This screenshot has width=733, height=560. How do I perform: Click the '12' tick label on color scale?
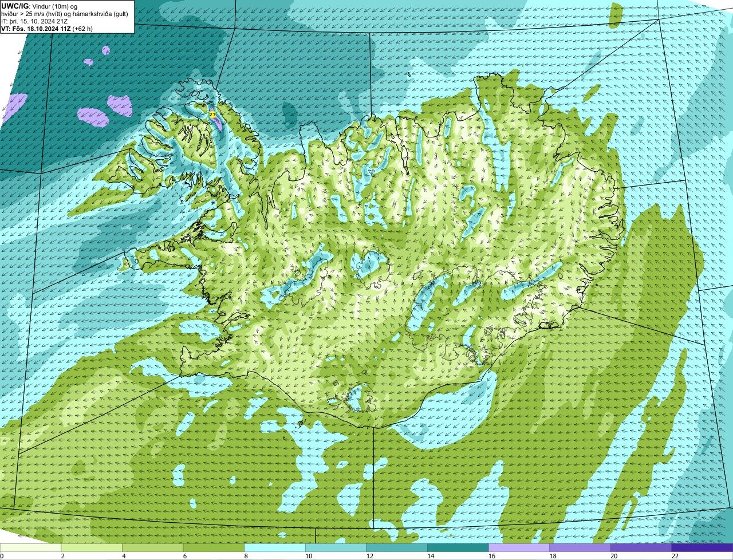(x=369, y=556)
